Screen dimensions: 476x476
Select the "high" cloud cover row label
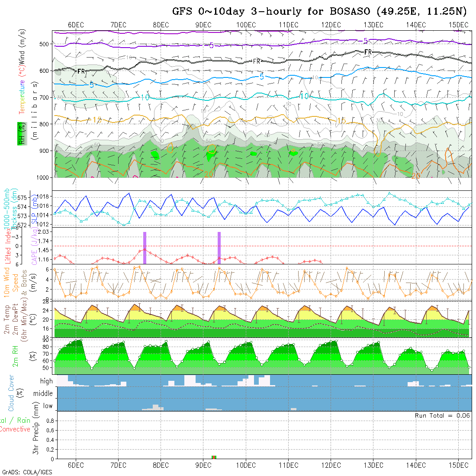tap(46, 381)
